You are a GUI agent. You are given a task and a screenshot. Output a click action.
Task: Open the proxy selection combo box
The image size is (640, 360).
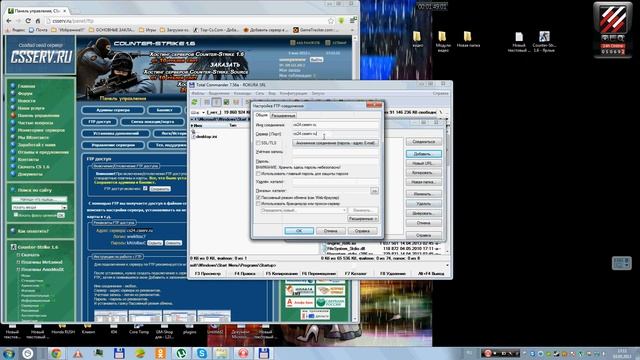pyautogui.click(x=304, y=210)
